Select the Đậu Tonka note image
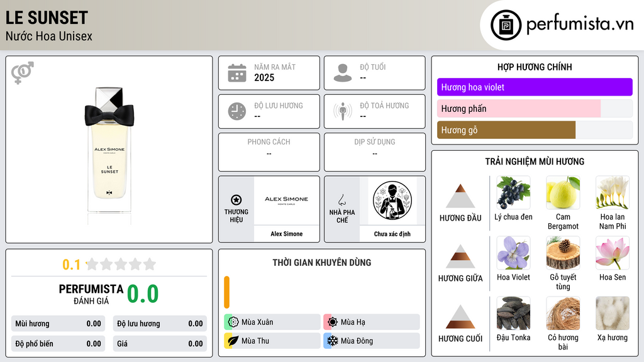The image size is (644, 362). [x=513, y=313]
